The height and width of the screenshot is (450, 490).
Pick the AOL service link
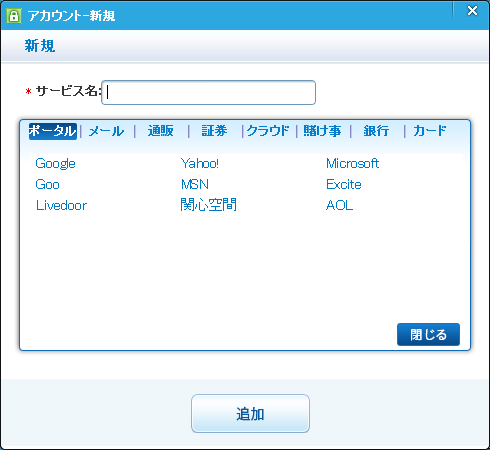coord(339,205)
